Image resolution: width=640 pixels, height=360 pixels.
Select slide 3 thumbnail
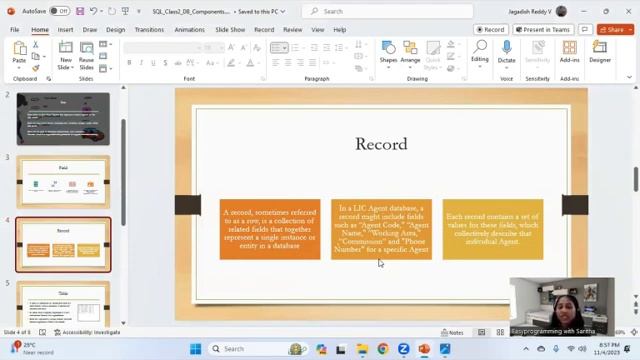coord(63,182)
